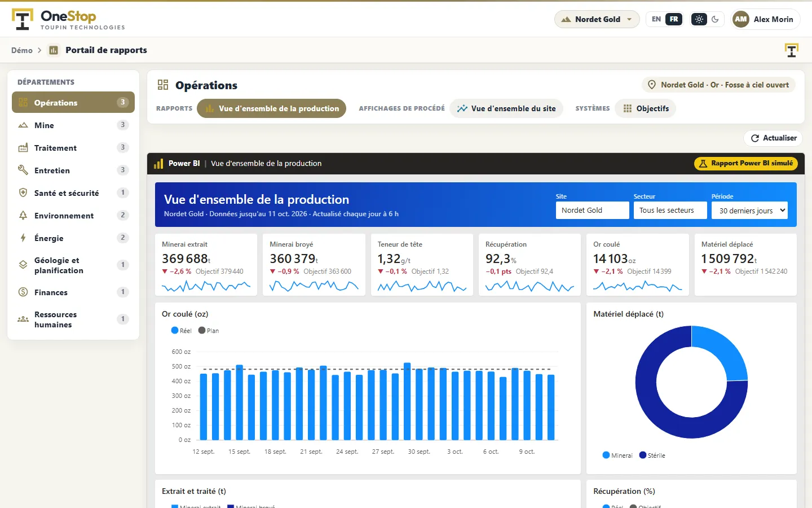Click the Finances dollar icon
The width and height of the screenshot is (812, 508).
click(x=23, y=292)
